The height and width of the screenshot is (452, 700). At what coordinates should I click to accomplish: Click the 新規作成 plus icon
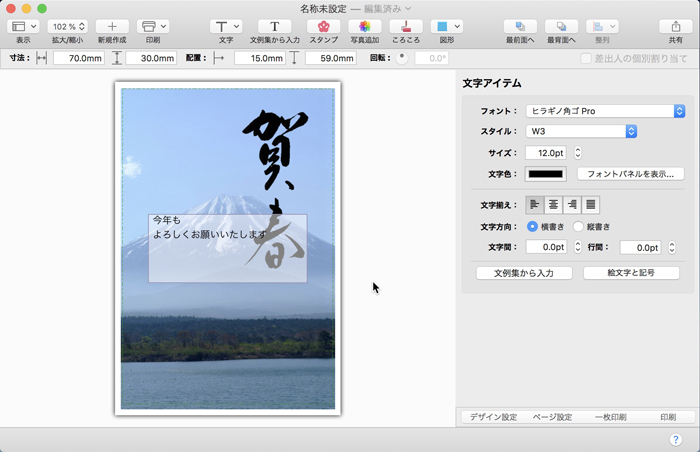pyautogui.click(x=112, y=26)
